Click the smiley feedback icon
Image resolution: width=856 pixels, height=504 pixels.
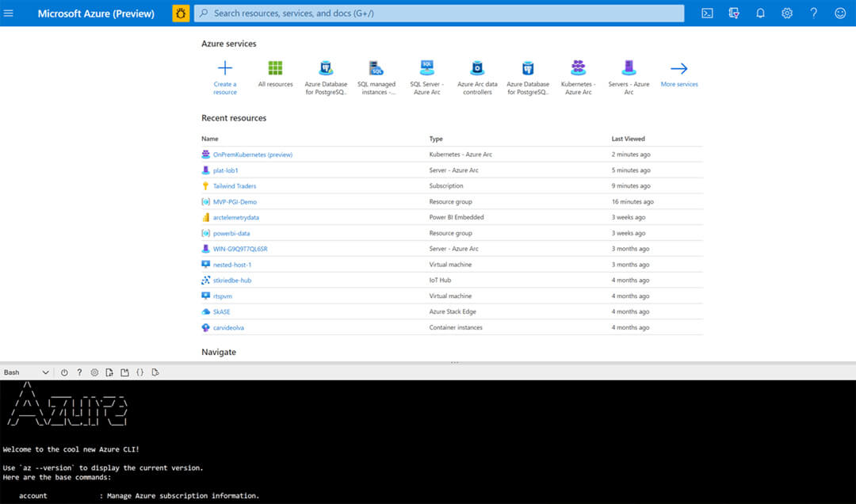pos(840,13)
